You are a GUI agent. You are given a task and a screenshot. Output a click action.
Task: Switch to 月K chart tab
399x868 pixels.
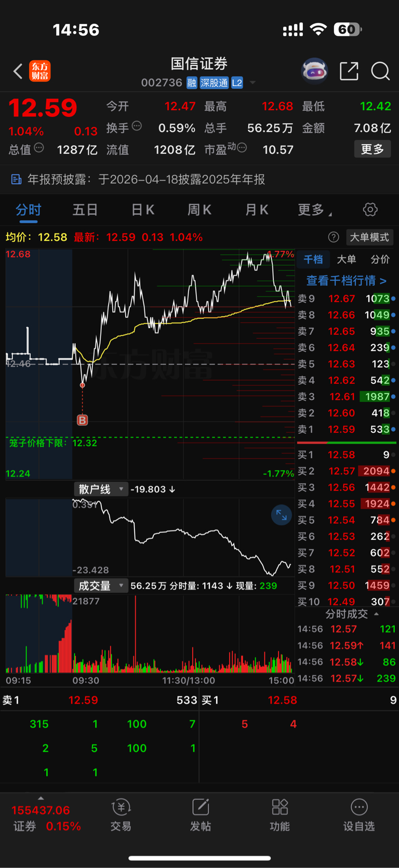pyautogui.click(x=257, y=210)
